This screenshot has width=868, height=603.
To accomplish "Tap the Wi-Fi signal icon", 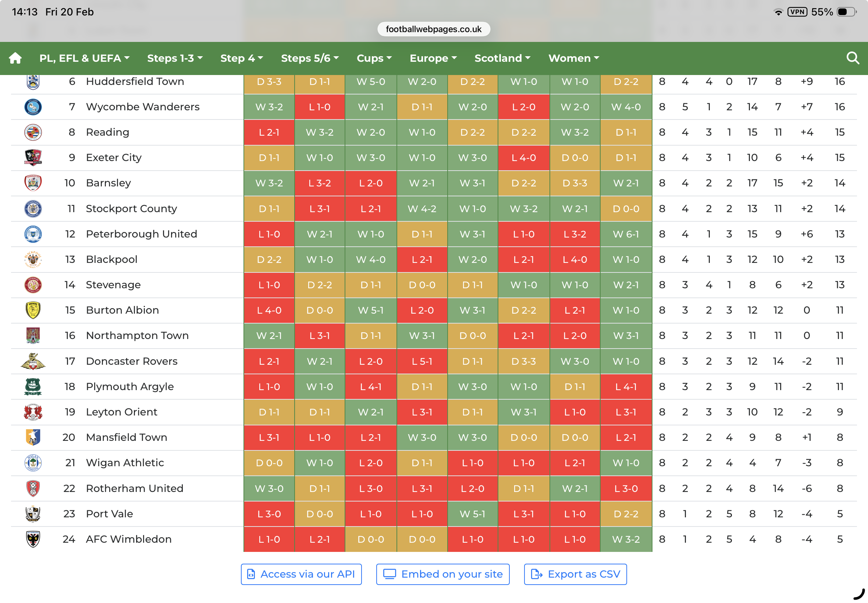I will pyautogui.click(x=778, y=12).
